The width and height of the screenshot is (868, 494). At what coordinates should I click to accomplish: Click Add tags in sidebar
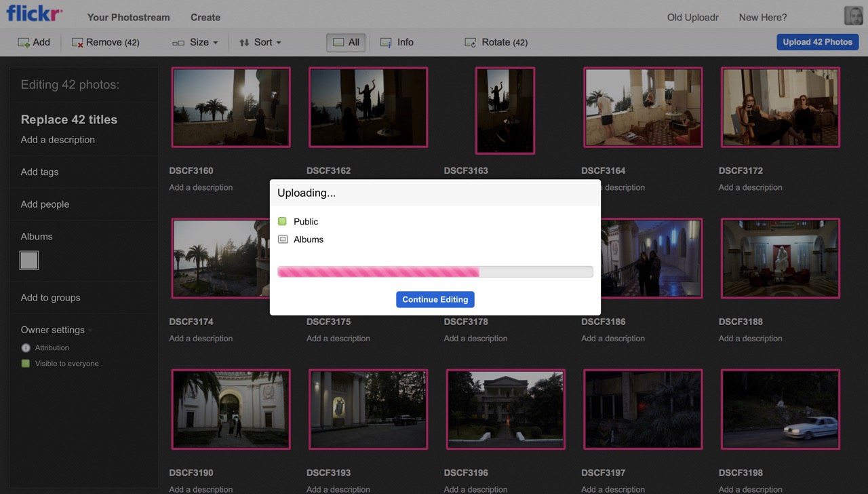[39, 172]
